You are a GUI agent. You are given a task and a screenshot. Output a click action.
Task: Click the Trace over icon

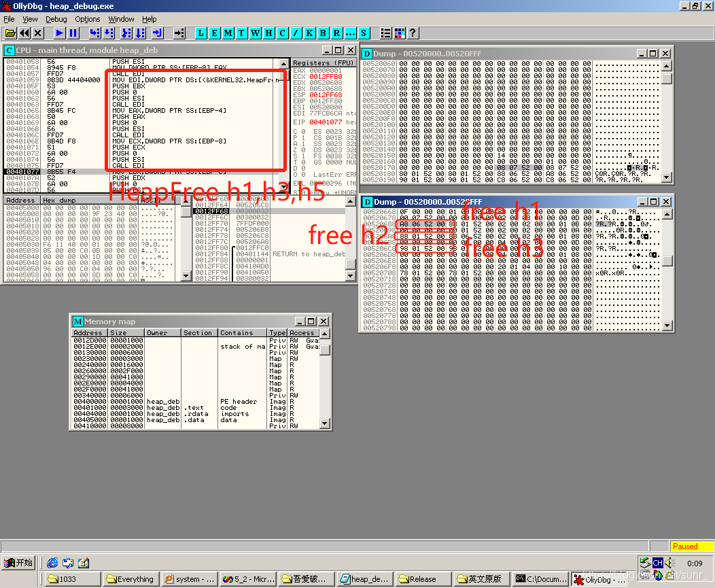click(x=139, y=33)
